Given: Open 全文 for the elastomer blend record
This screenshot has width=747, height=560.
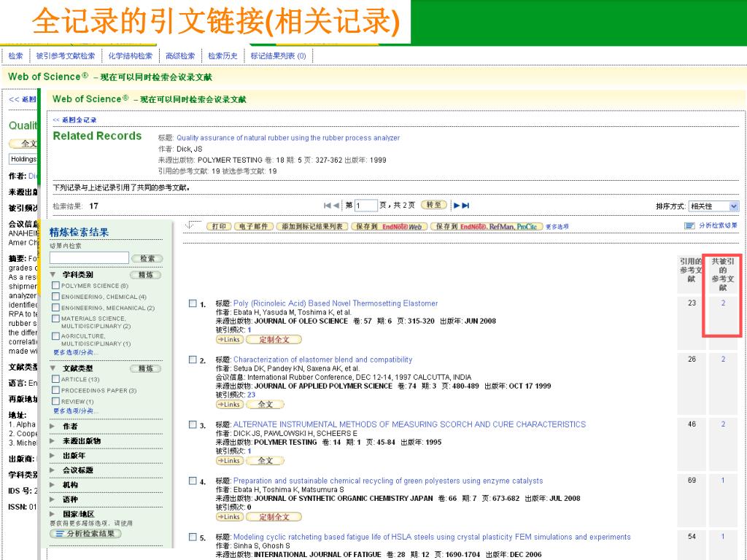Looking at the screenshot, I should 265,404.
